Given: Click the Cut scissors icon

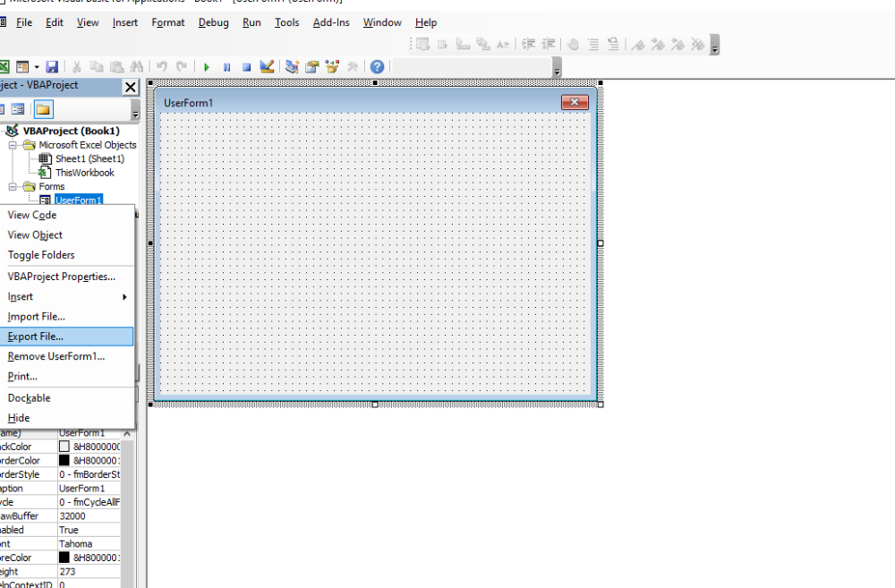Looking at the screenshot, I should 77,67.
